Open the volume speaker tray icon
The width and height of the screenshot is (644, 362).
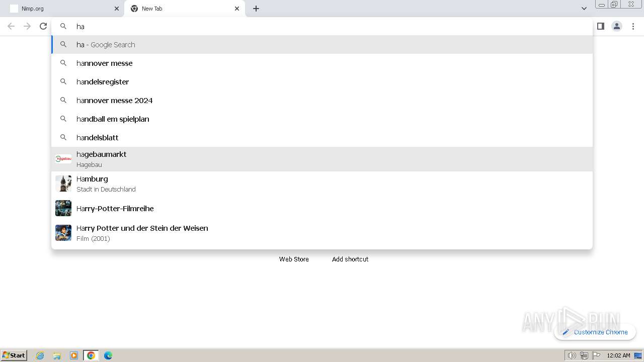[x=572, y=355]
